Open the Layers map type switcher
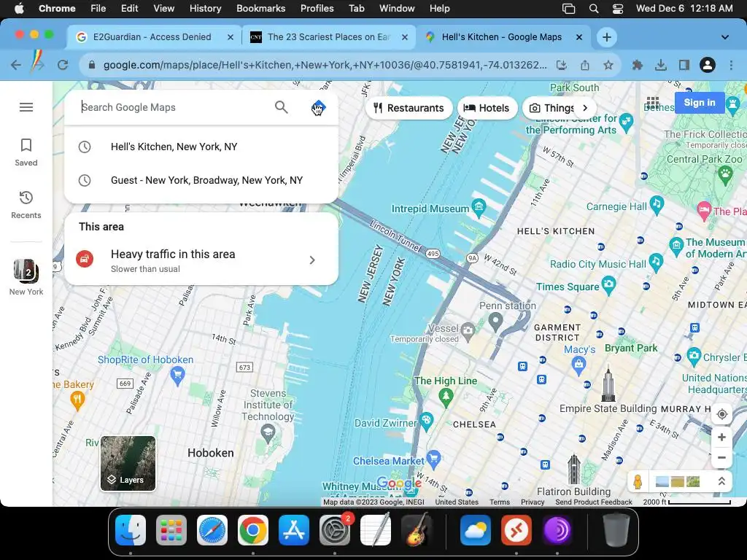Image resolution: width=747 pixels, height=560 pixels. pyautogui.click(x=128, y=463)
